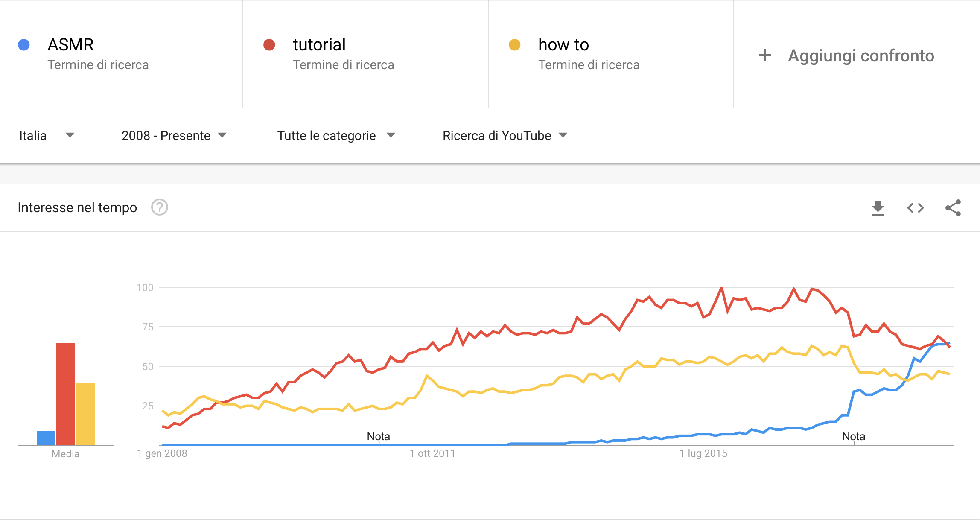Open the Nota marker near 2011
The image size is (980, 520).
point(379,436)
